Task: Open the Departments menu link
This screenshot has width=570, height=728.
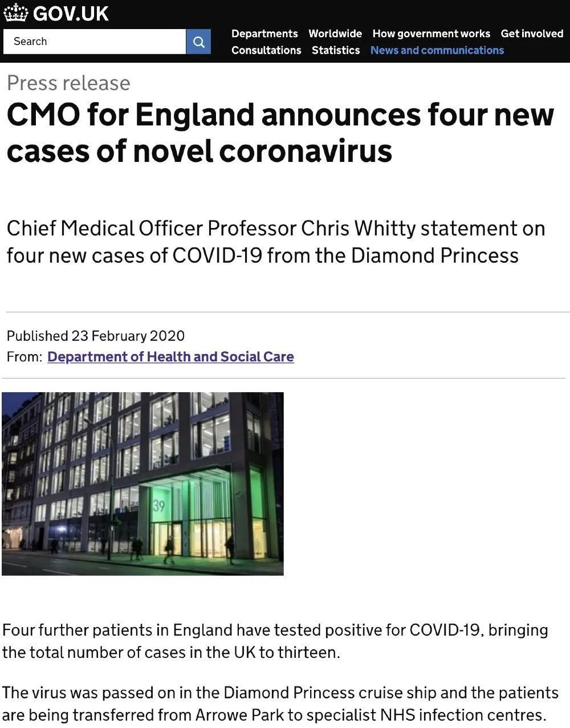Action: [x=264, y=34]
